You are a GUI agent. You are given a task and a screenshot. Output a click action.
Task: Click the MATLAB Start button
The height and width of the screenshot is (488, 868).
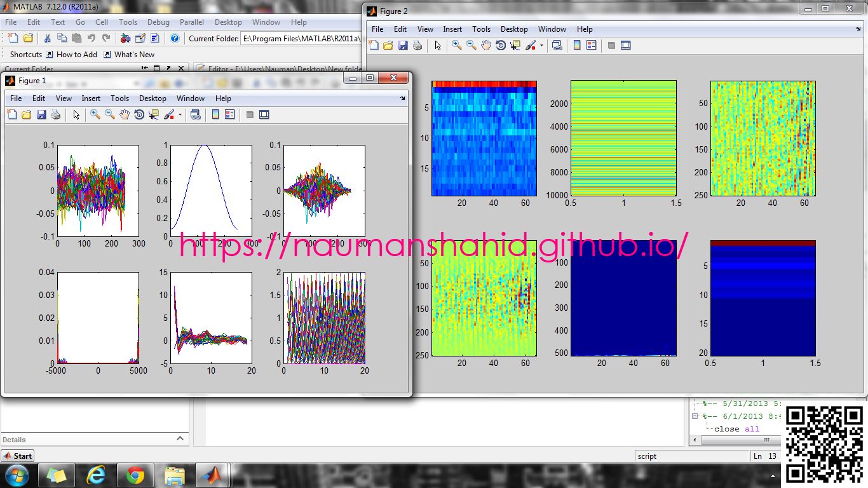18,456
